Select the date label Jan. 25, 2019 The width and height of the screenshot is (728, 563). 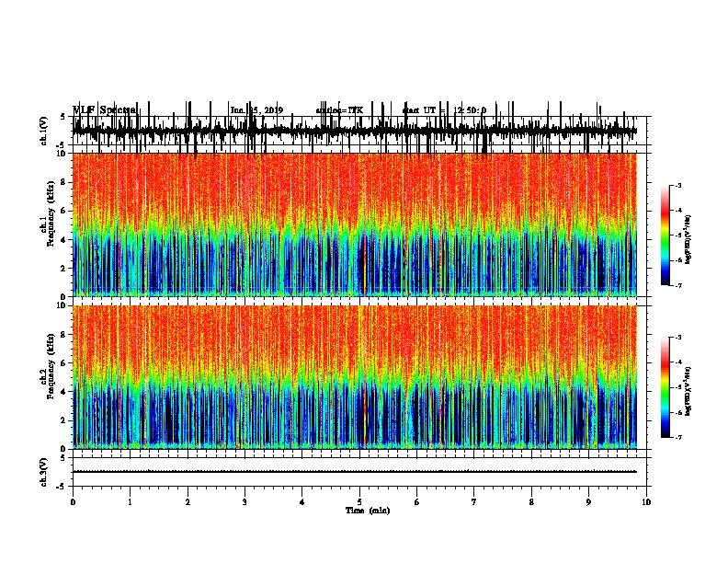[x=256, y=110]
